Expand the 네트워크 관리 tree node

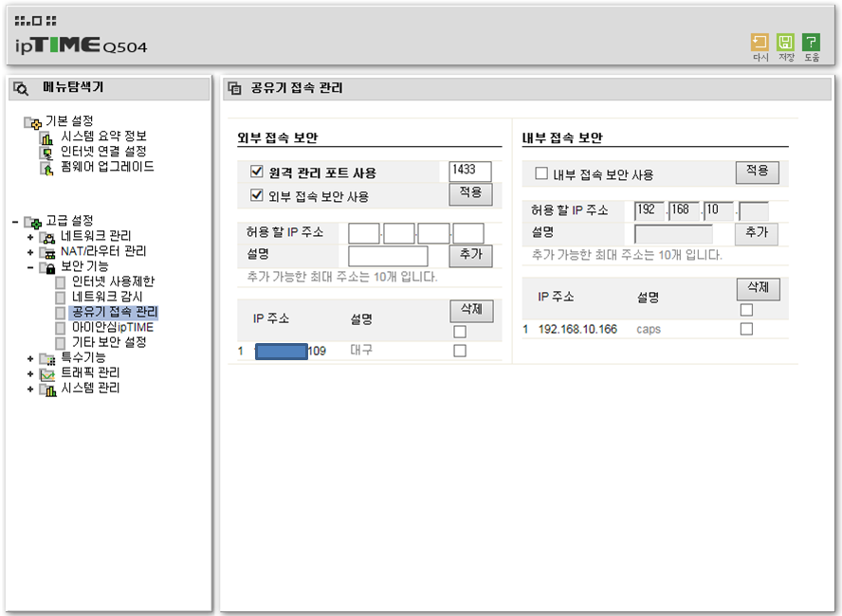[x=30, y=237]
